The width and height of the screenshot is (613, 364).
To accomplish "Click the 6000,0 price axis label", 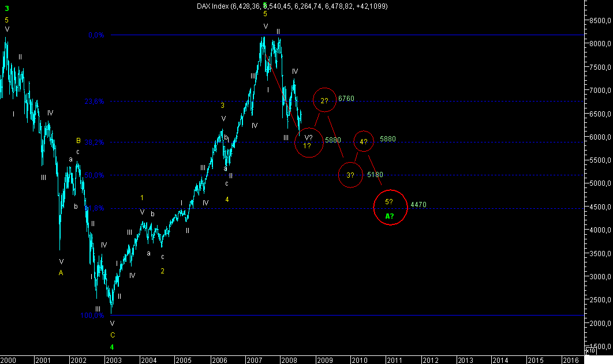I will [x=600, y=137].
